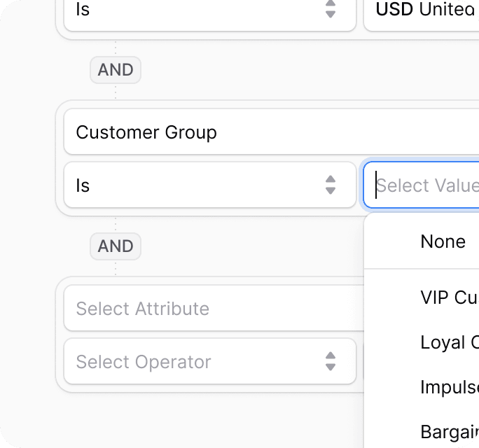
Task: Click the USD United value field
Action: [x=424, y=11]
